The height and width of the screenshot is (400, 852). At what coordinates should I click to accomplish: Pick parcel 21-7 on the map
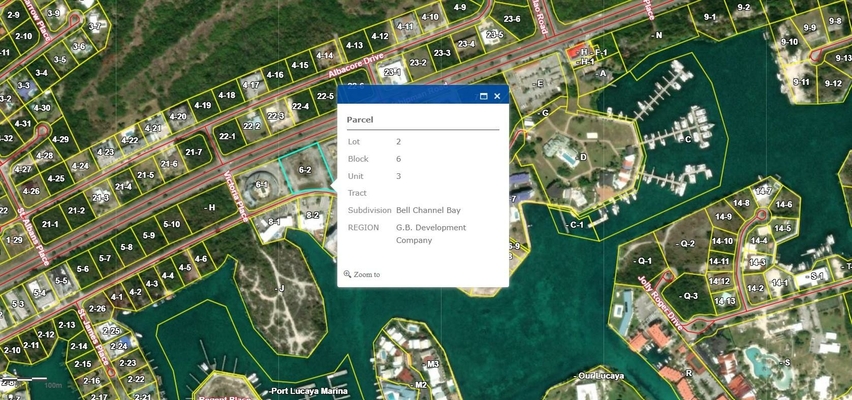pos(193,152)
